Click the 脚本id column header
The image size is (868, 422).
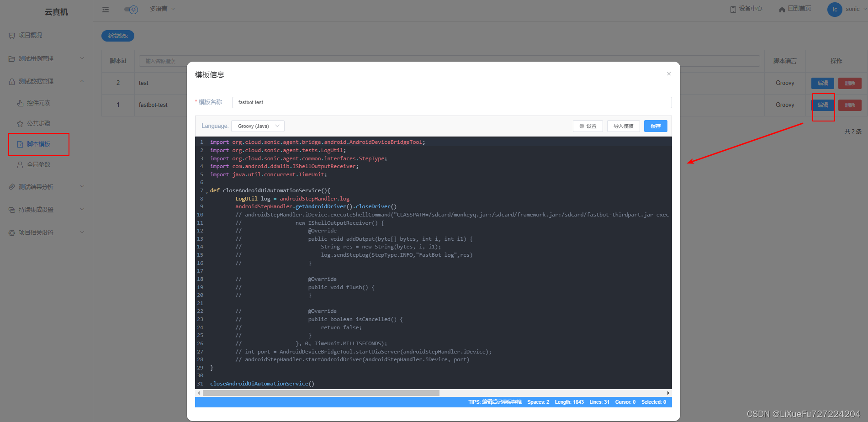(118, 61)
